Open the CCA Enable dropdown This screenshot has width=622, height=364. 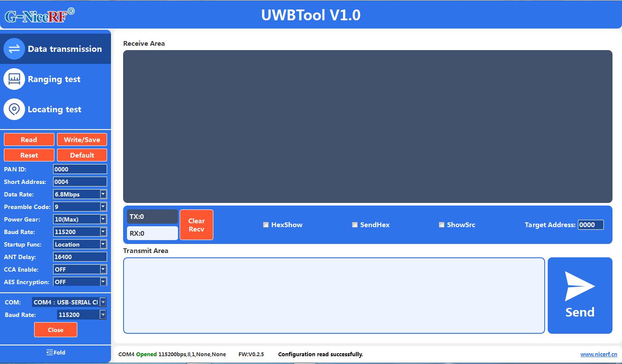click(80, 269)
